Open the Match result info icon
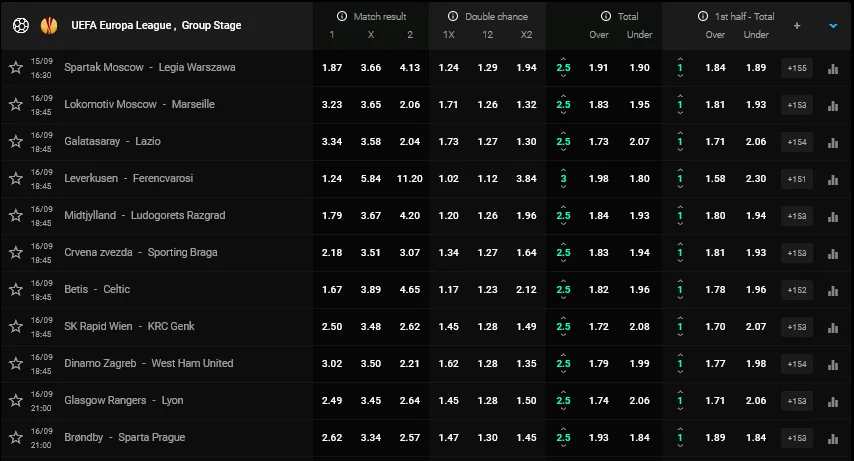The height and width of the screenshot is (461, 854). [x=342, y=17]
